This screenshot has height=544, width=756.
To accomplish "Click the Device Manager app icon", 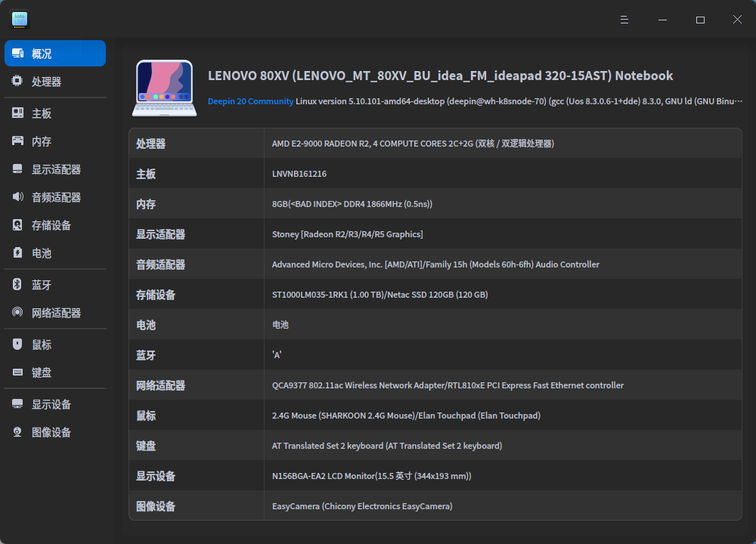I will tap(20, 20).
